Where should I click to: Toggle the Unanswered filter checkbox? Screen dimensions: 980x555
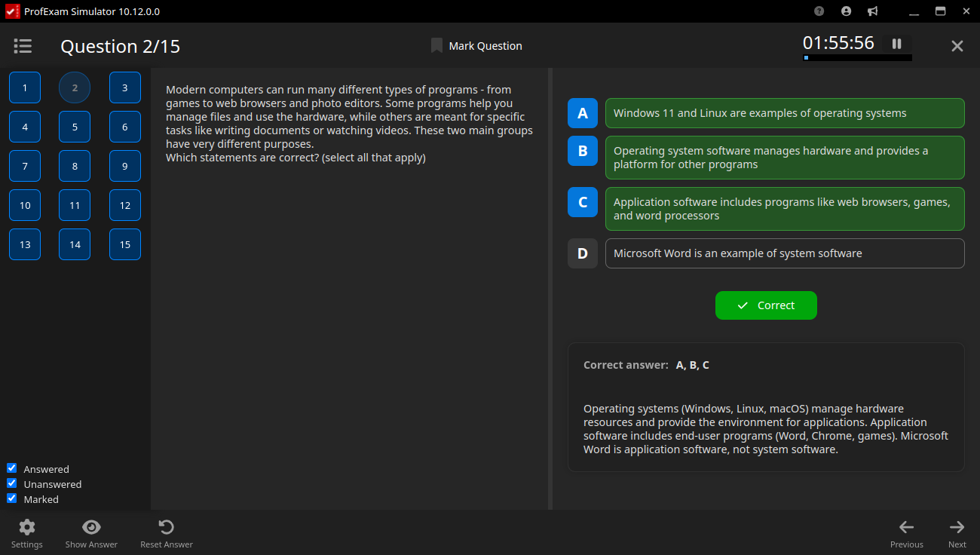click(x=11, y=483)
